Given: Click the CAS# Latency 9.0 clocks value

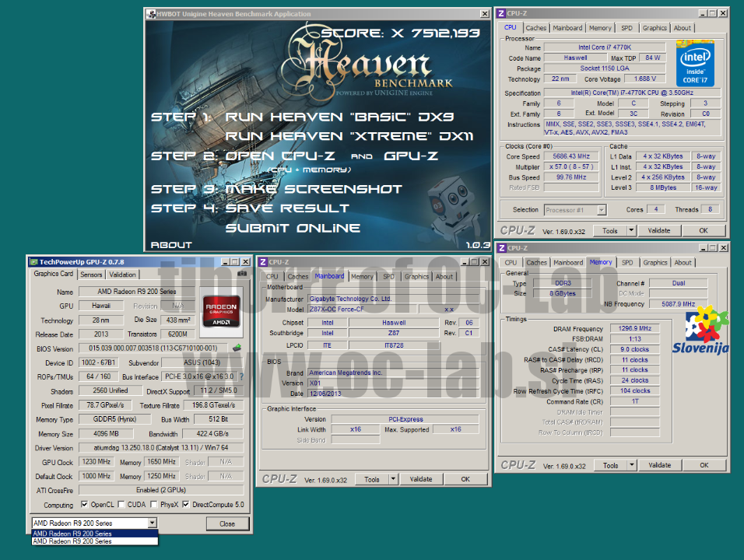Looking at the screenshot, I should pyautogui.click(x=635, y=349).
